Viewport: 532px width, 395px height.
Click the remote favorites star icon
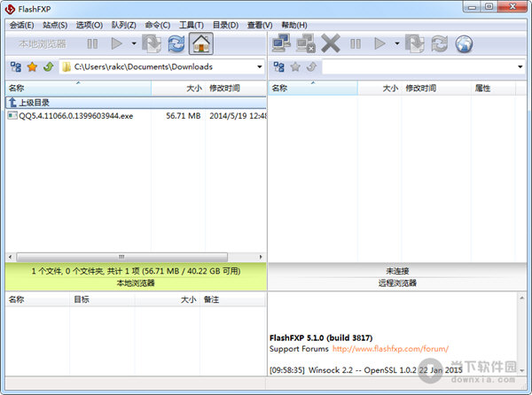tap(295, 66)
